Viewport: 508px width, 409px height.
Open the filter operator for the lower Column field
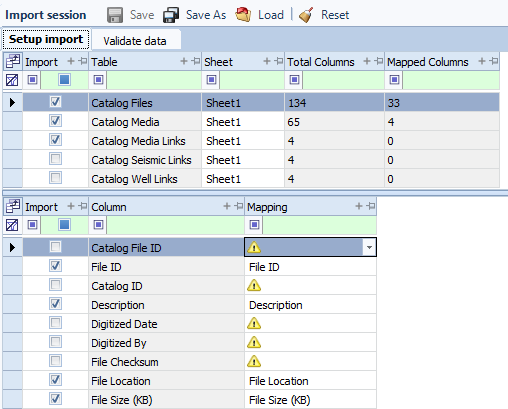[98, 225]
